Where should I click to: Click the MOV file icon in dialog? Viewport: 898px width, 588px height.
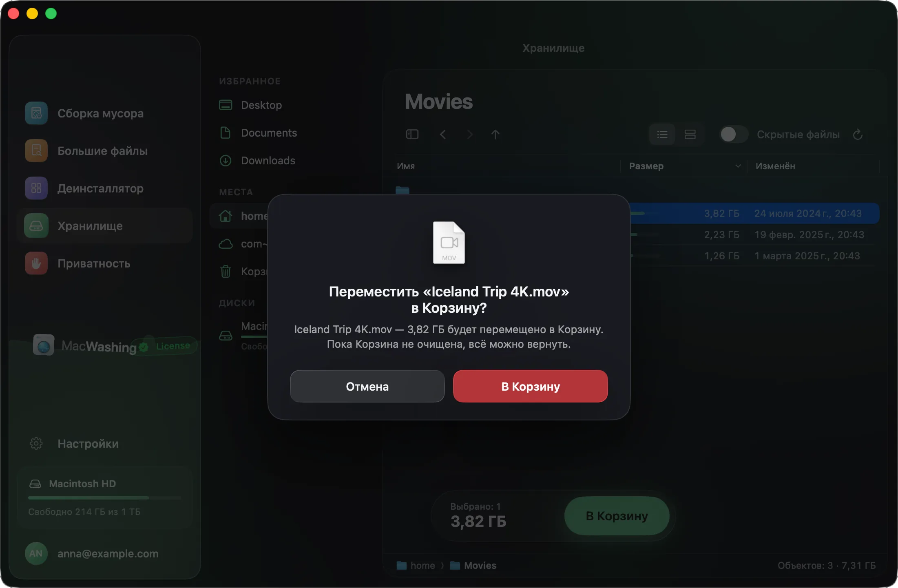pyautogui.click(x=449, y=243)
